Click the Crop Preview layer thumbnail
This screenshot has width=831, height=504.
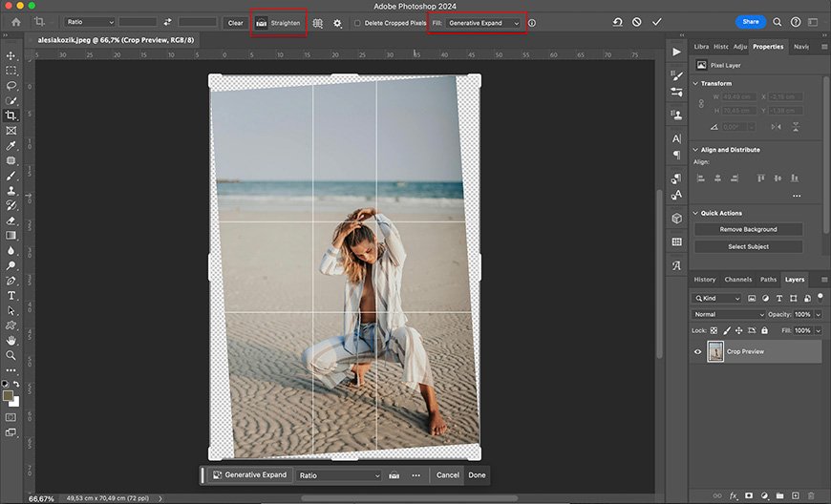coord(714,351)
